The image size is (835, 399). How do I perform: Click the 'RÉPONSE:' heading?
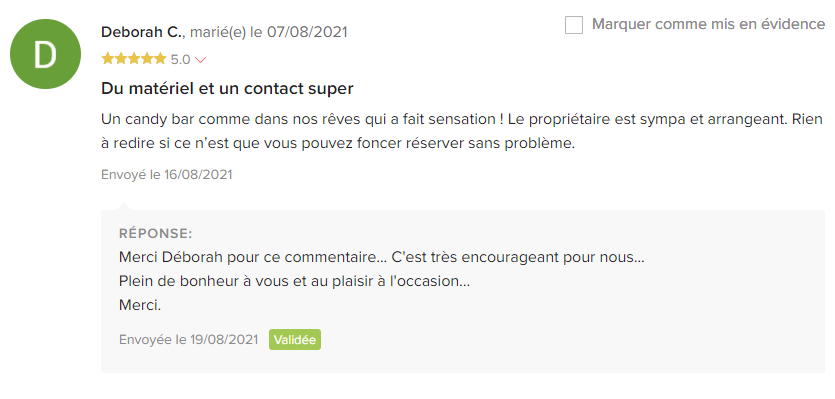155,233
